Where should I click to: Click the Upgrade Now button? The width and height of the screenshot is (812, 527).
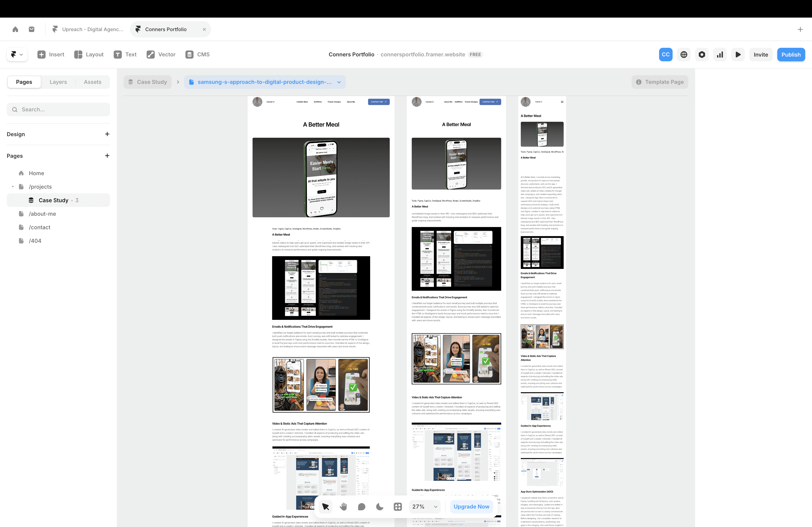(471, 506)
